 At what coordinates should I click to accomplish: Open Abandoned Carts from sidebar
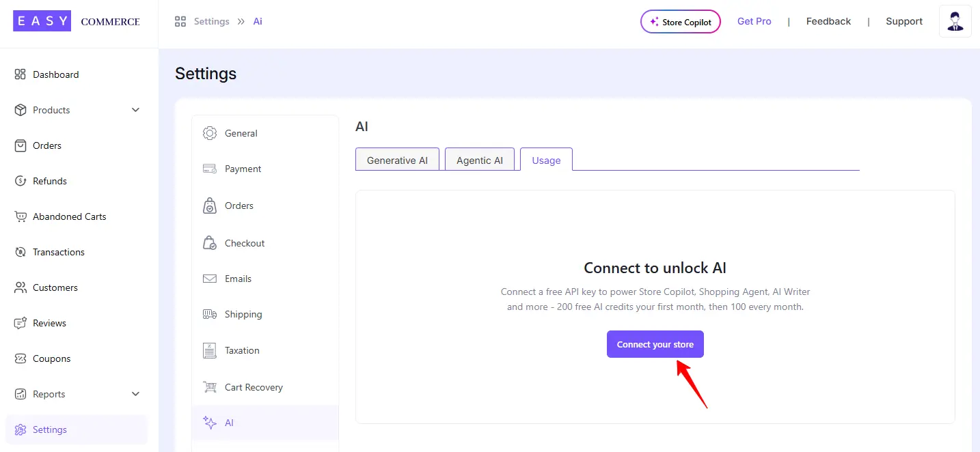(77, 216)
